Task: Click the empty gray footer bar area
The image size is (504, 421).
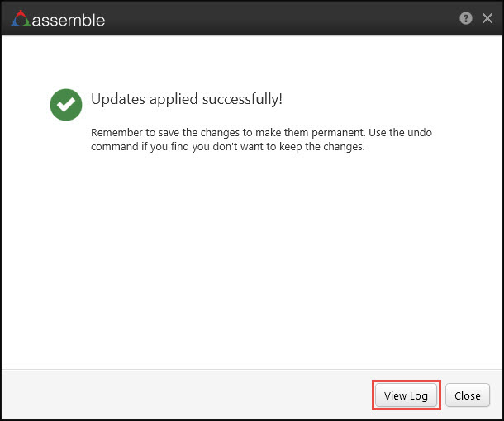Action: (x=182, y=395)
